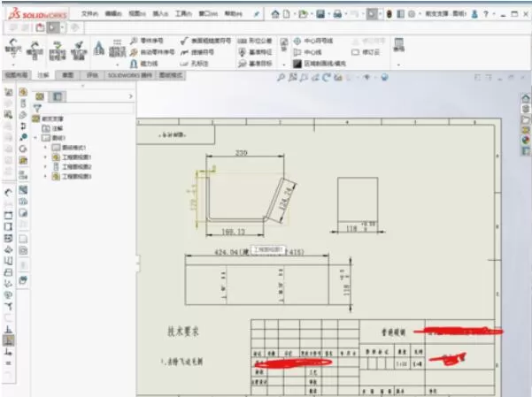Click the 磁力线 (Magnetic Line) button
This screenshot has width=532, height=397.
144,64
